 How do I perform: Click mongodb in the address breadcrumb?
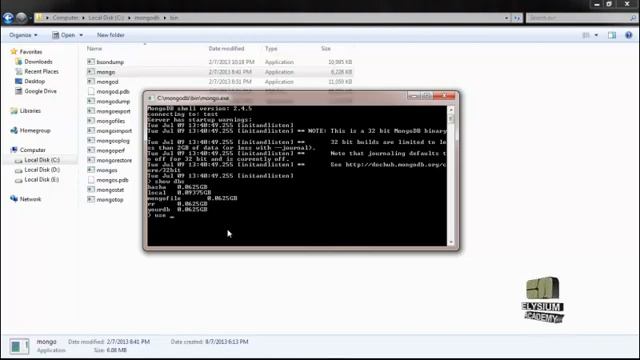coord(147,18)
